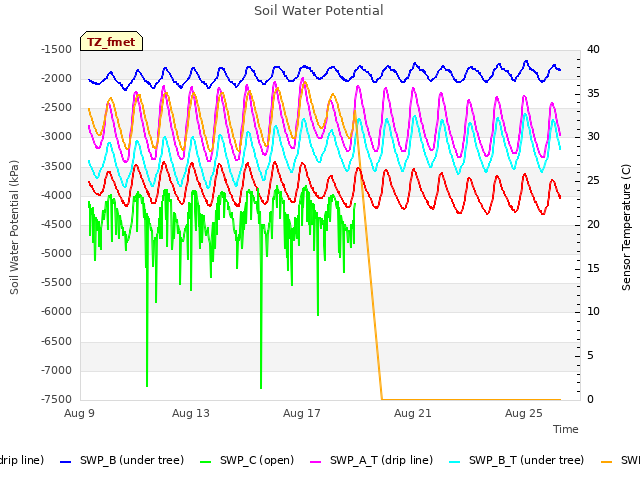This screenshot has height=480, width=640.
Task: Click the -3000 left axis value
Action: (x=56, y=137)
